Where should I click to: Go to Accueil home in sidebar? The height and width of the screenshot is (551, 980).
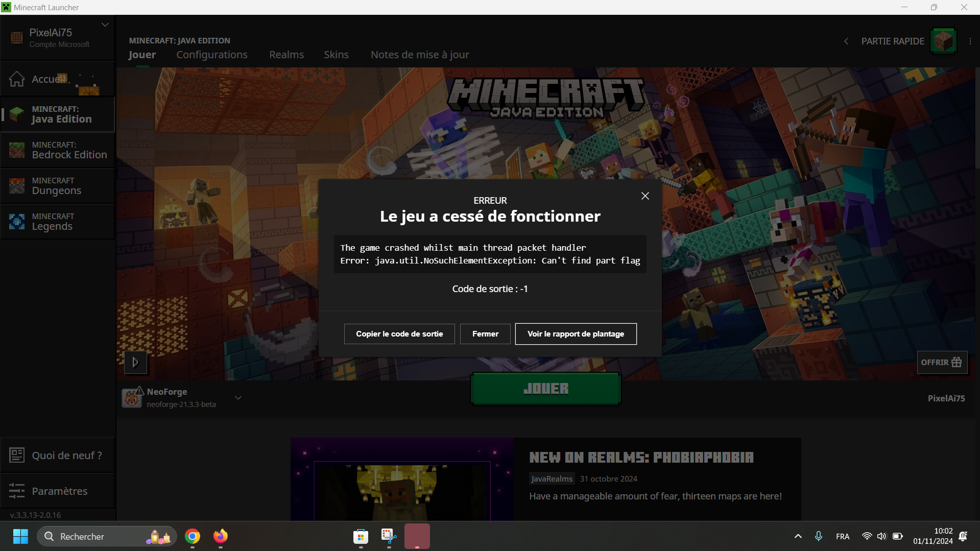coord(57,79)
